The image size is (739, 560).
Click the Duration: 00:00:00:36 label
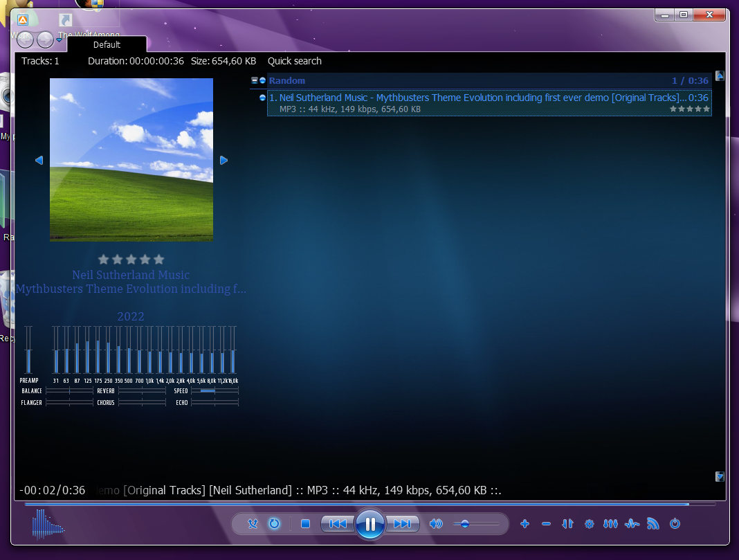pos(136,61)
